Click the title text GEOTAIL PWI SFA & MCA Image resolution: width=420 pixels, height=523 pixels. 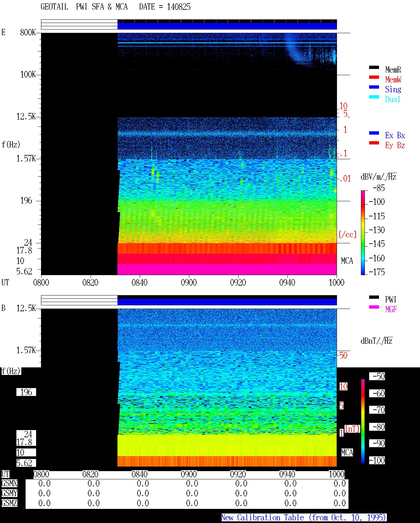click(84, 7)
